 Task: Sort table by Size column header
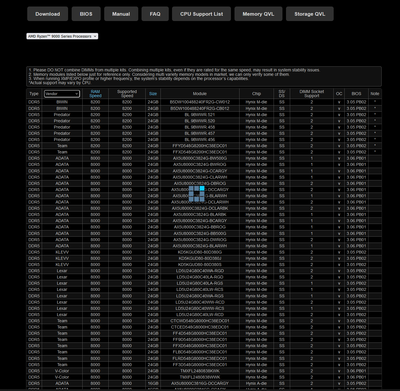[x=153, y=94]
